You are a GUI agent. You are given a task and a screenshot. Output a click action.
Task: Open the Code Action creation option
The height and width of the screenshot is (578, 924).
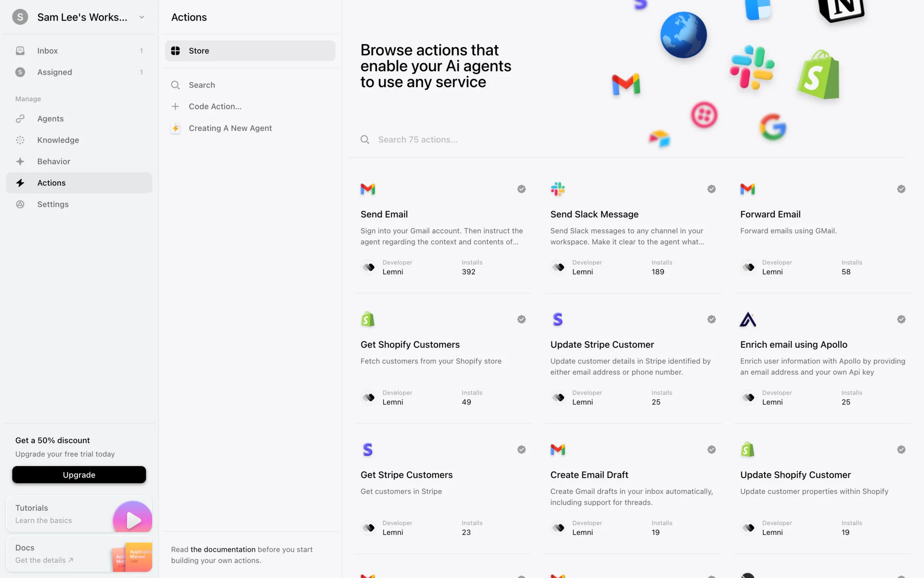tap(215, 106)
